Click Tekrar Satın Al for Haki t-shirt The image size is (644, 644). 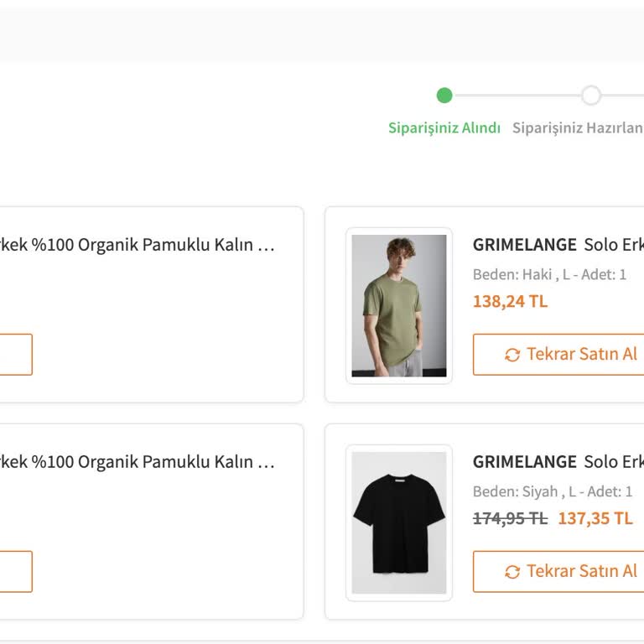point(558,355)
